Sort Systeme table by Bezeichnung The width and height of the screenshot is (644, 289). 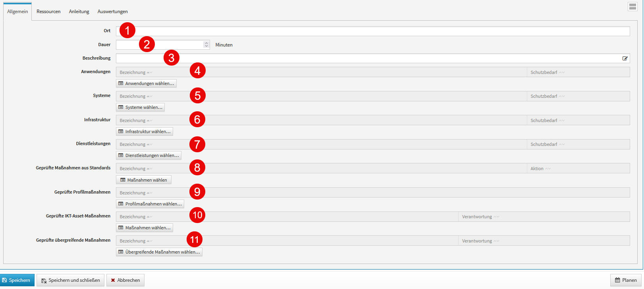[x=136, y=96]
